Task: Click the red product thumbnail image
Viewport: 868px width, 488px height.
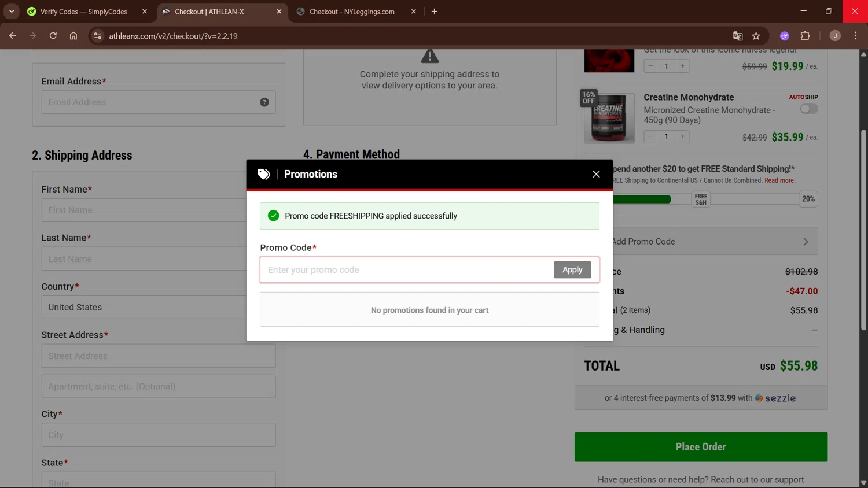Action: (609, 61)
